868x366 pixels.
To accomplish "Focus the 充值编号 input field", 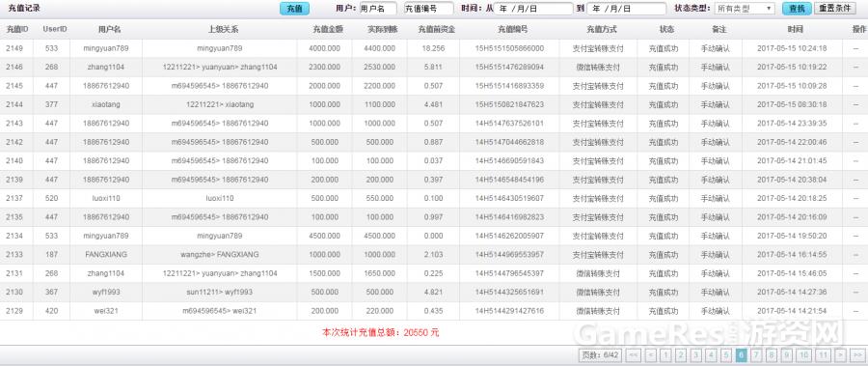I will coord(429,9).
